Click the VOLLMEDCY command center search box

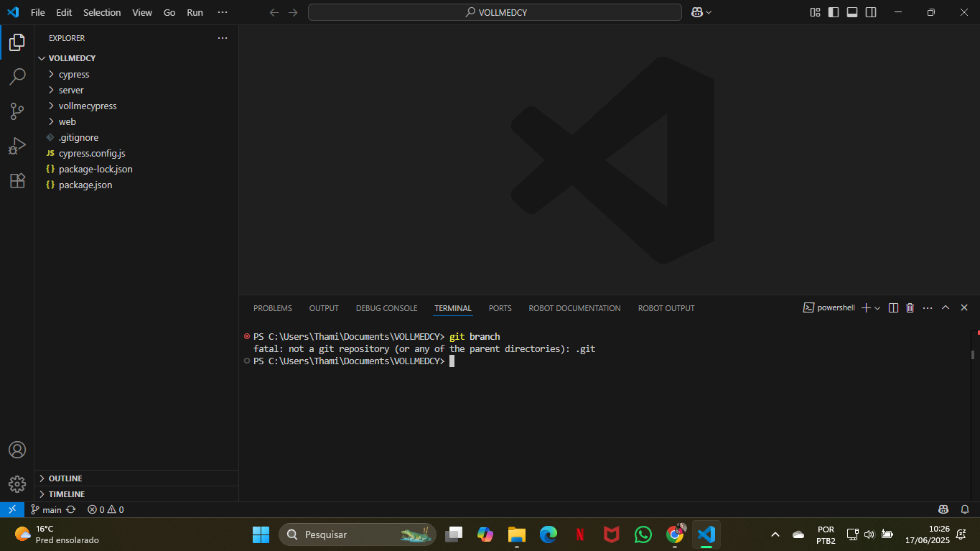click(x=495, y=12)
